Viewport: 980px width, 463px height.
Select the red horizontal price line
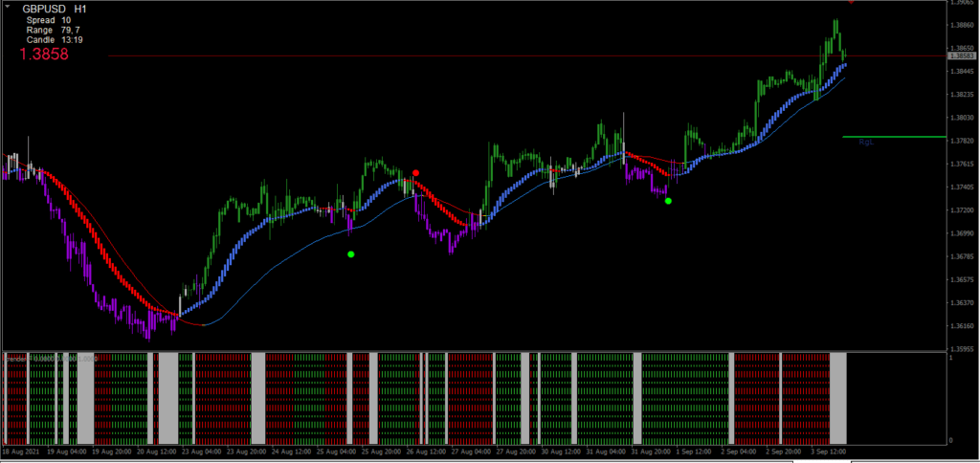coord(479,56)
